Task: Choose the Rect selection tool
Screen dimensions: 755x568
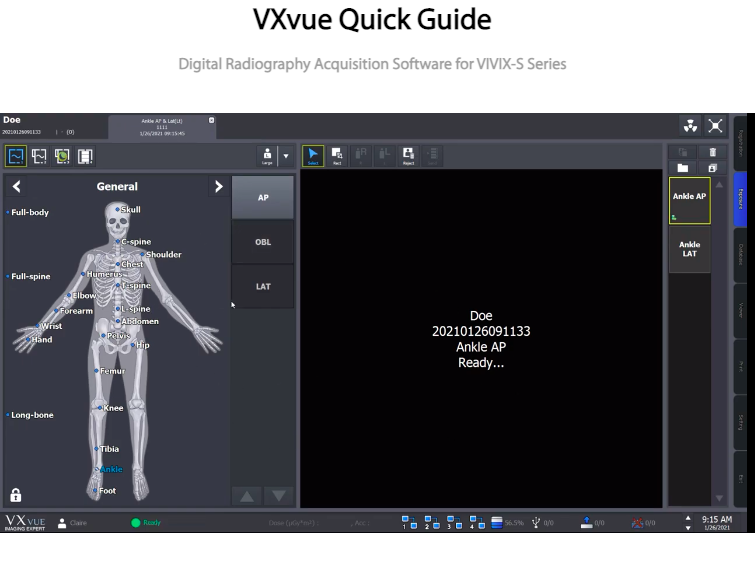Action: click(337, 156)
